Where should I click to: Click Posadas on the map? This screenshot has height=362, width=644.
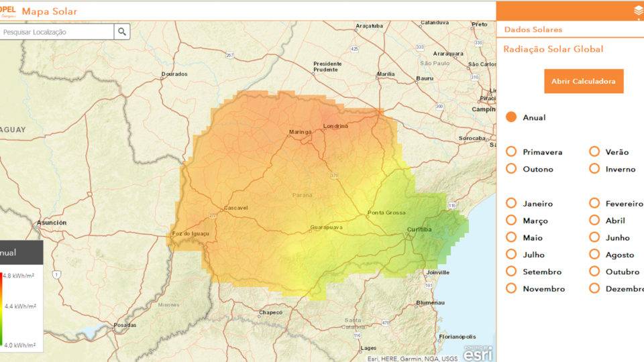(125, 324)
